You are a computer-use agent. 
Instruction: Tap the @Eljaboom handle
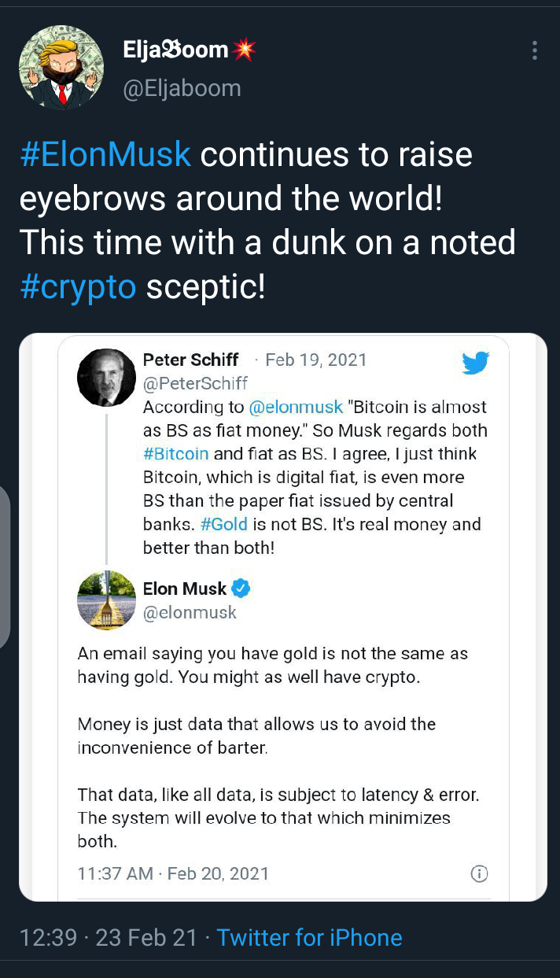182,88
